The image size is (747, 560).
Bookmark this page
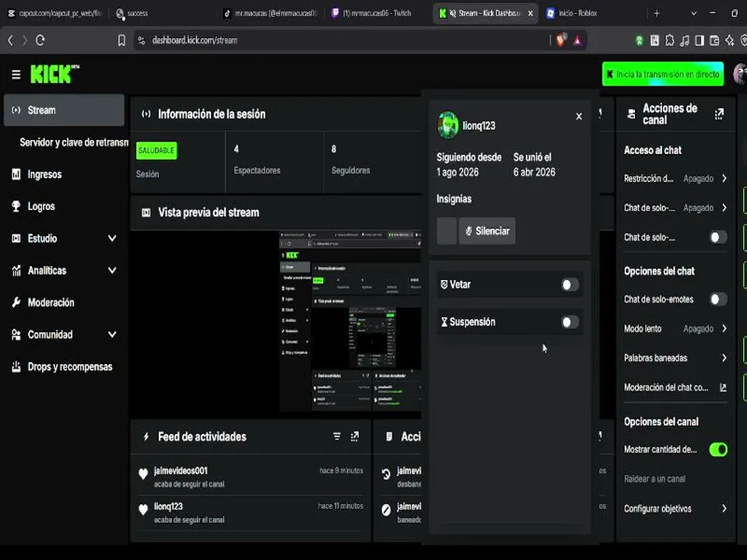121,40
